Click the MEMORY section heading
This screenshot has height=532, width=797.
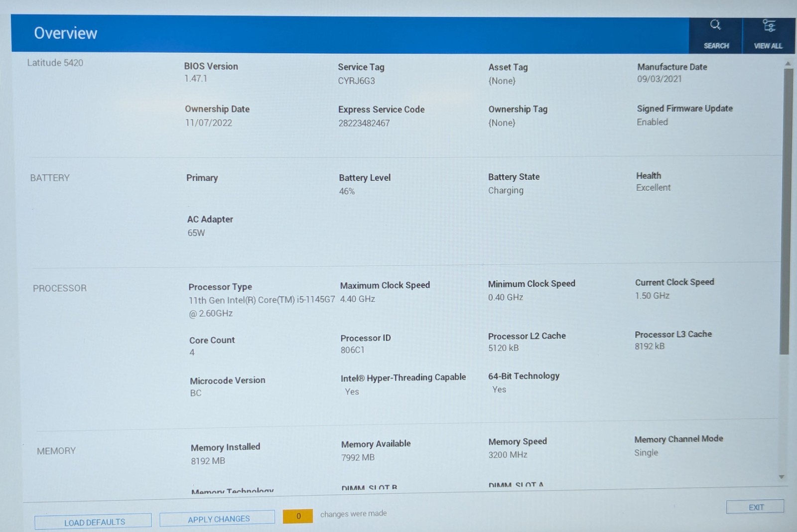coord(56,451)
